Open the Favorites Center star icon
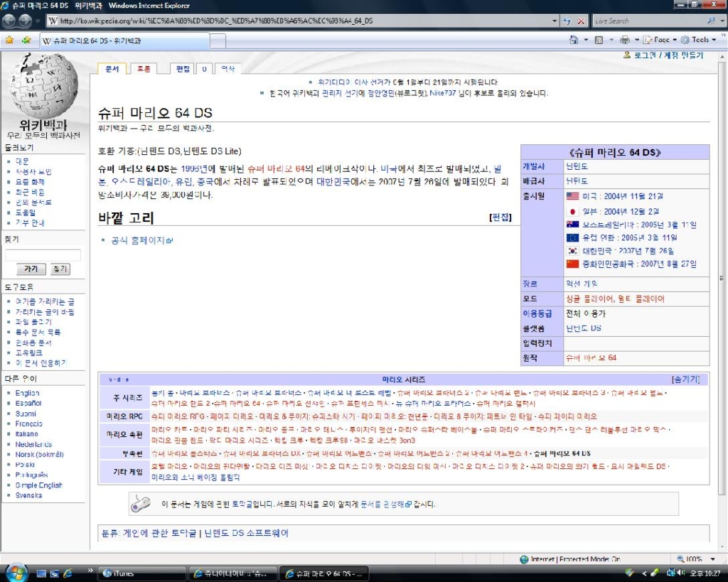Image resolution: width=728 pixels, height=582 pixels. point(9,40)
